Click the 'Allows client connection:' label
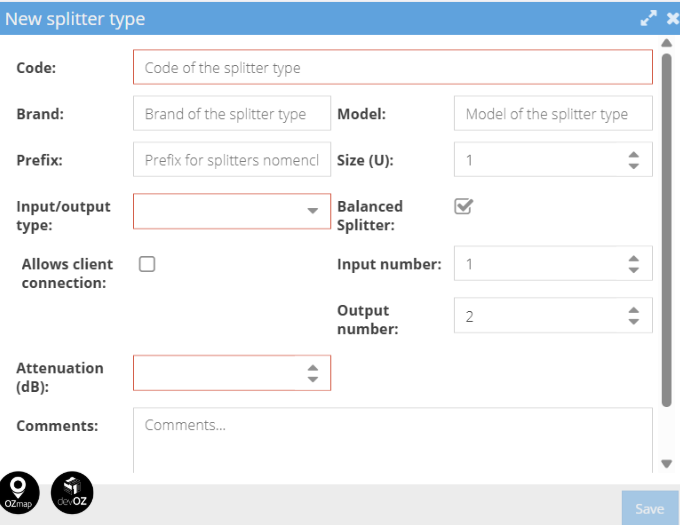The height and width of the screenshot is (525, 680). 67,273
